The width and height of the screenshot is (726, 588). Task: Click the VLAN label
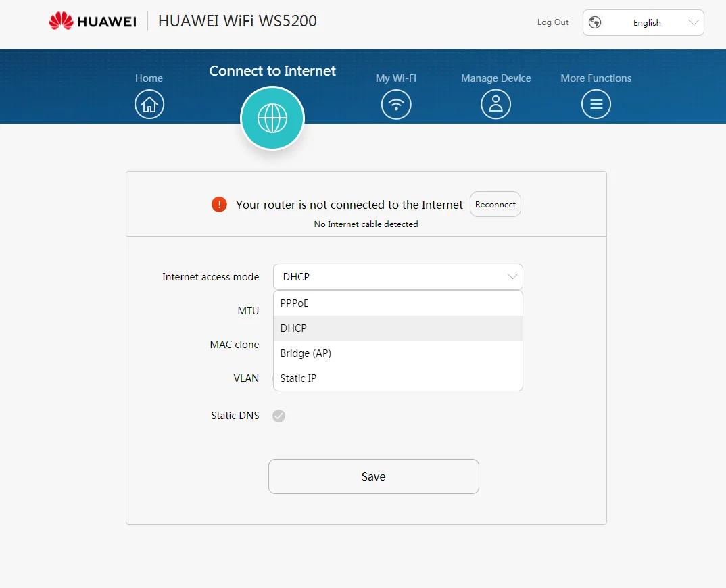pos(246,378)
